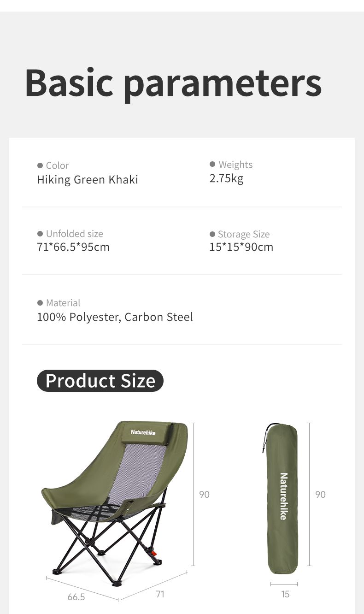The width and height of the screenshot is (364, 614).
Task: Click the 100% Polyester, Carbon Steel text
Action: click(x=115, y=317)
